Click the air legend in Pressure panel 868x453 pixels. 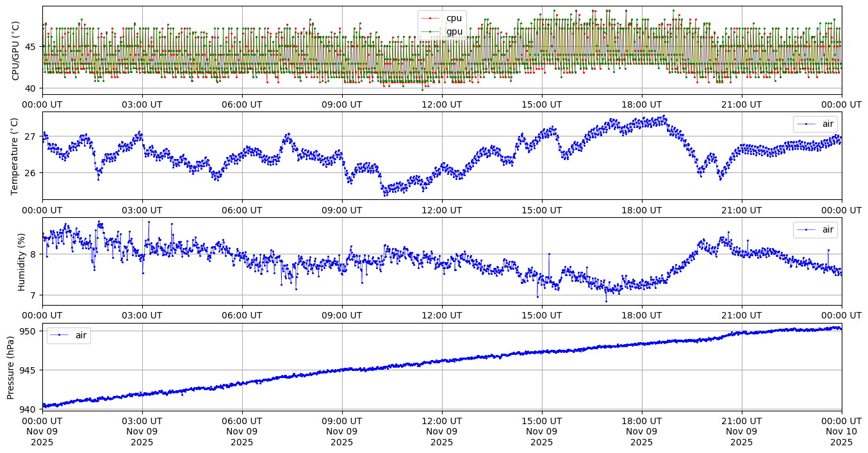(69, 335)
